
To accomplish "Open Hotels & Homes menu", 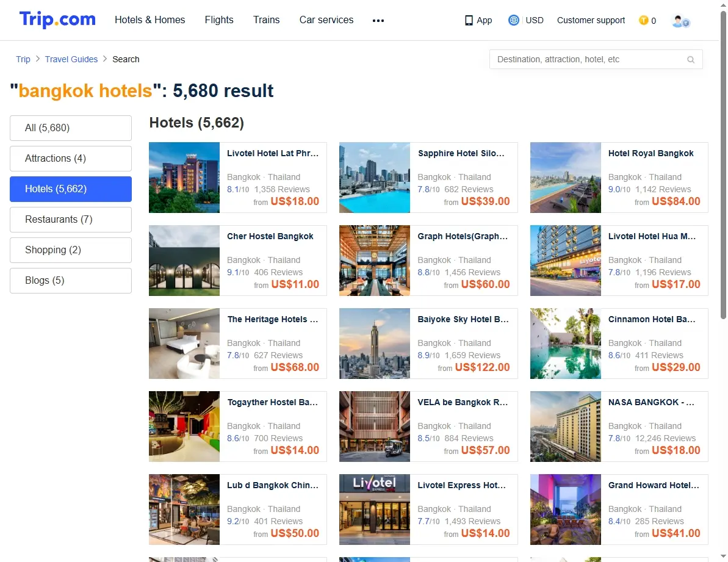I will (150, 20).
